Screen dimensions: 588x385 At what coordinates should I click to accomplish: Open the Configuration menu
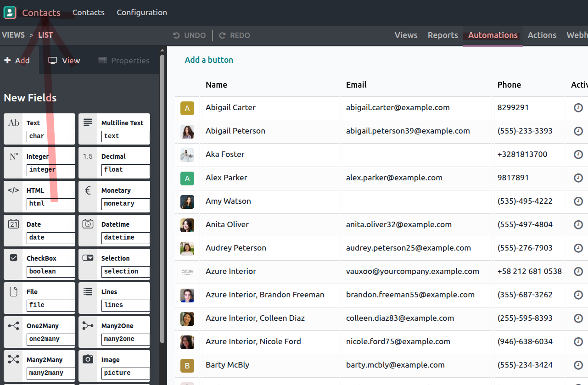142,12
